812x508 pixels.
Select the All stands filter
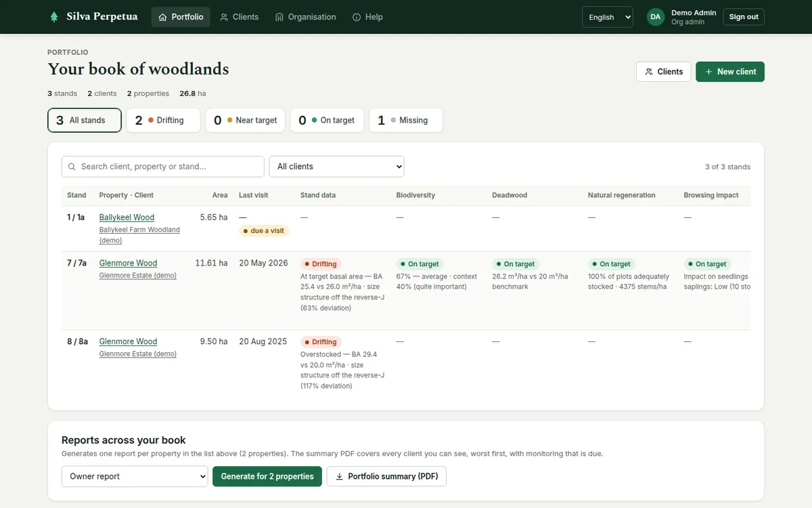[85, 121]
